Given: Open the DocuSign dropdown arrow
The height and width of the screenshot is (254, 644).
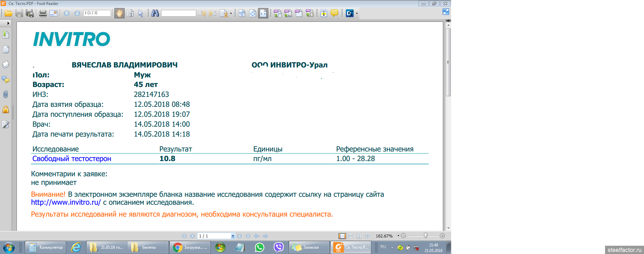Looking at the screenshot, I should click(x=357, y=14).
